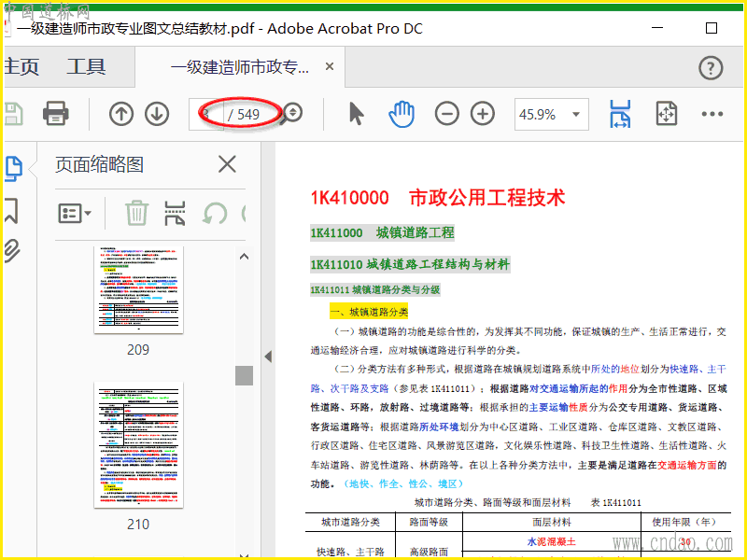Screen dimensions: 747x560
Task: Collapse the navigation pane with the triangle
Action: pyautogui.click(x=268, y=357)
